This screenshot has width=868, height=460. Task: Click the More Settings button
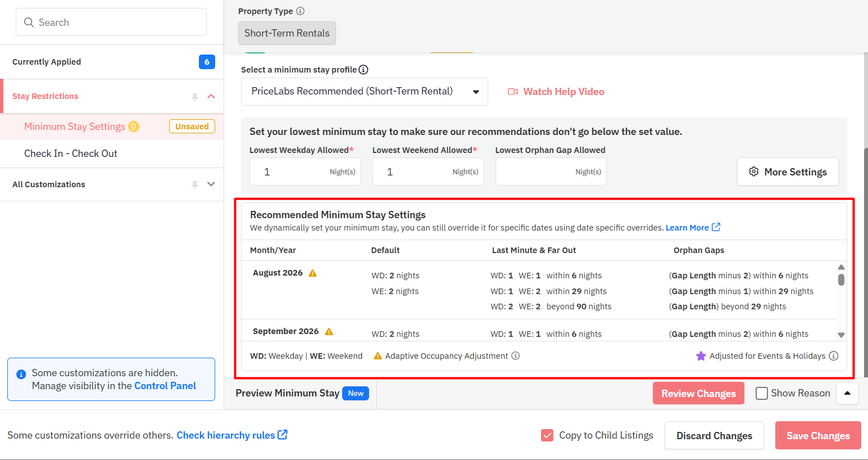click(788, 172)
